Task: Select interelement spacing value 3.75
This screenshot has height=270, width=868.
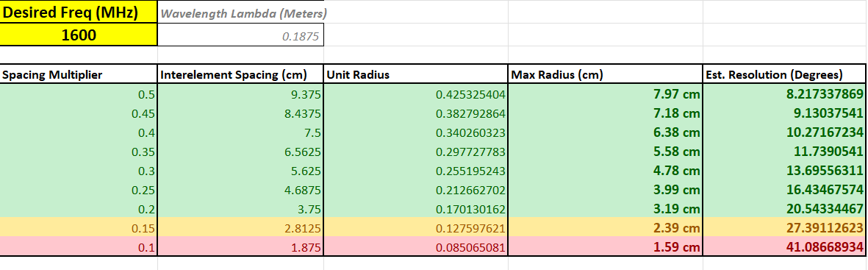Action: (x=241, y=209)
